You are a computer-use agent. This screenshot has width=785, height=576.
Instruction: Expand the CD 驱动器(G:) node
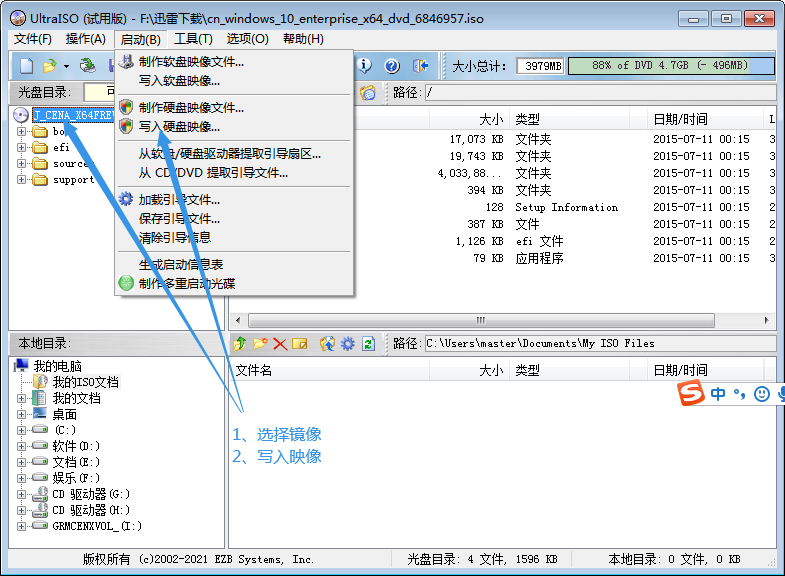pyautogui.click(x=21, y=494)
